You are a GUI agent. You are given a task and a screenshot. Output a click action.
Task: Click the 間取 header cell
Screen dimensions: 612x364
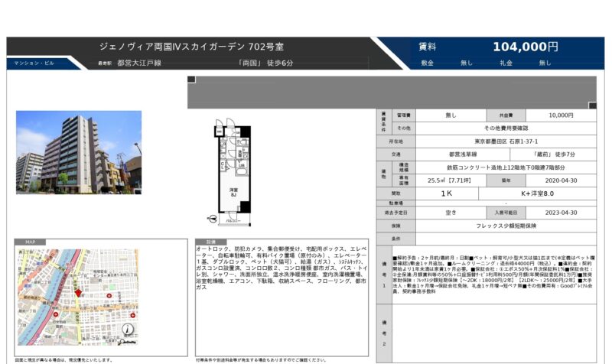pos(396,193)
